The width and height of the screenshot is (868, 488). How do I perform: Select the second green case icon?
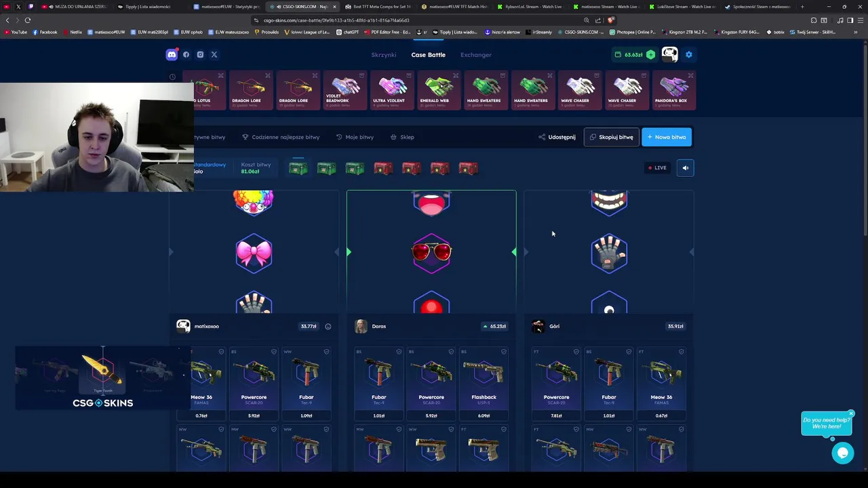[x=326, y=168]
